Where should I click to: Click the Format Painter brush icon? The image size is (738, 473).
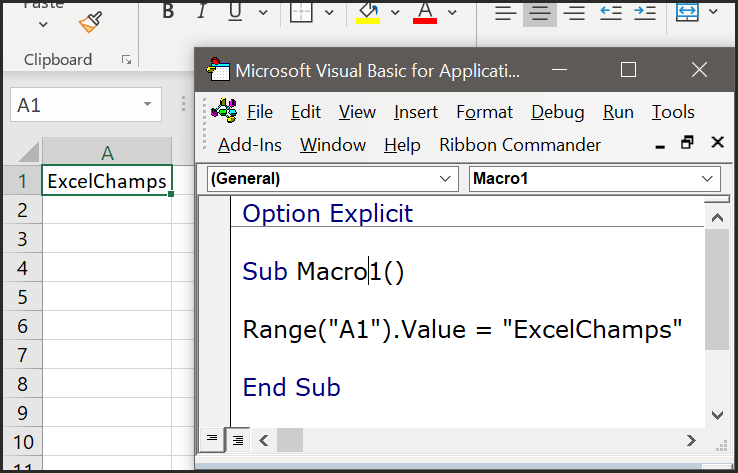91,20
